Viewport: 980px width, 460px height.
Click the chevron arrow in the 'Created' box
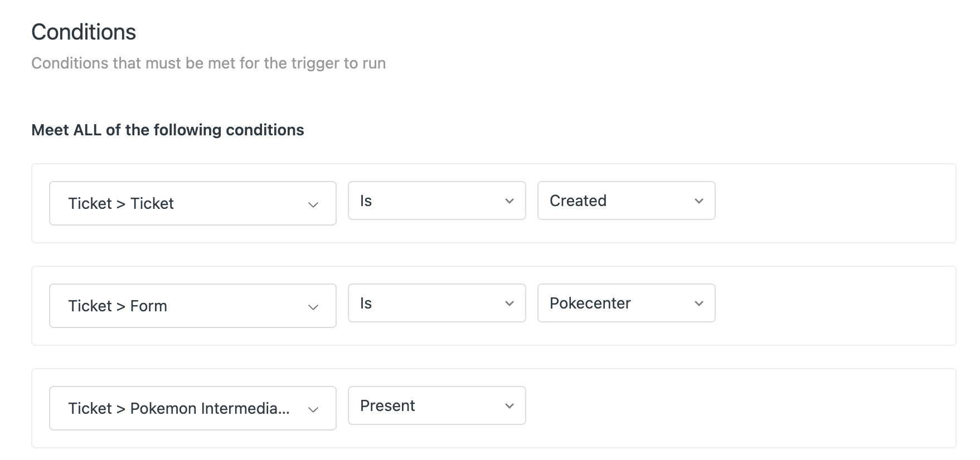pos(699,201)
